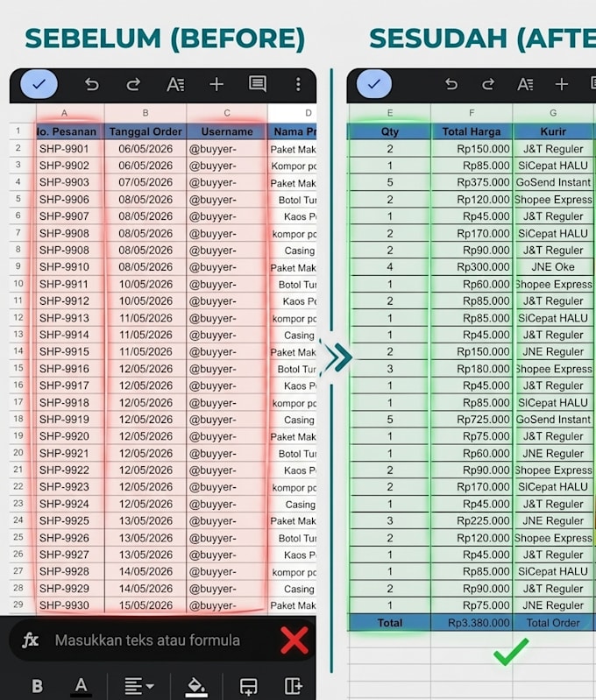
Task: Select cell 'SHP-9901'
Action: 70,149
